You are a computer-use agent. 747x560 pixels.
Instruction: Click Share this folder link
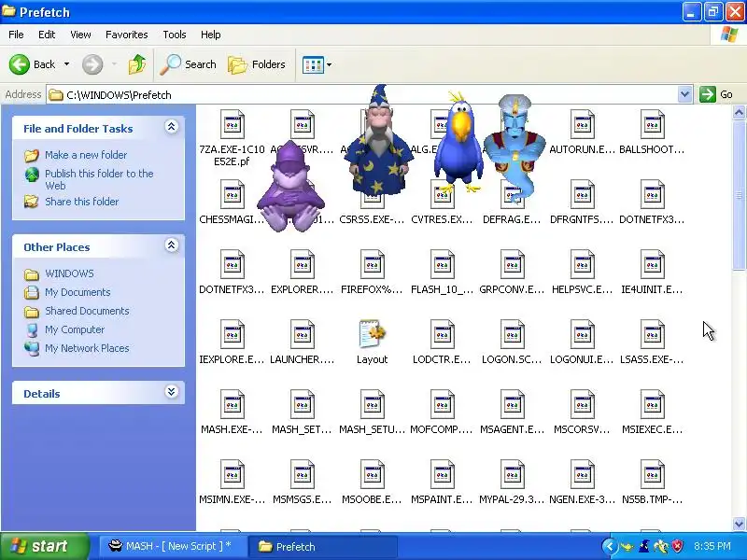pos(81,202)
